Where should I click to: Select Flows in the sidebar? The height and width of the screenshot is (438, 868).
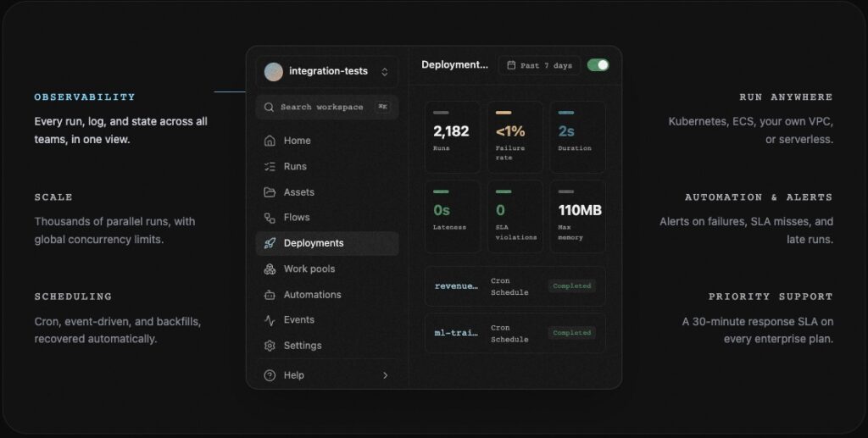pos(327,218)
